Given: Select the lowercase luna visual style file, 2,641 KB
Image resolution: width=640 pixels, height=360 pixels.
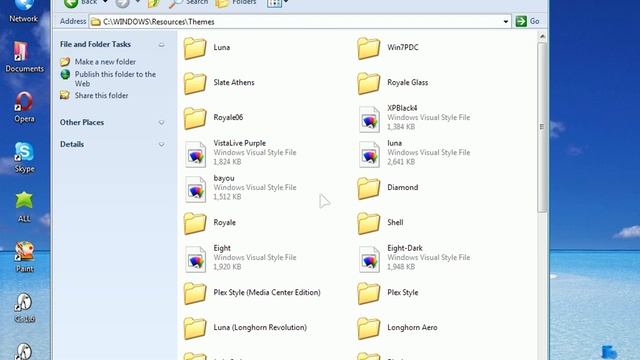Looking at the screenshot, I should point(369,155).
